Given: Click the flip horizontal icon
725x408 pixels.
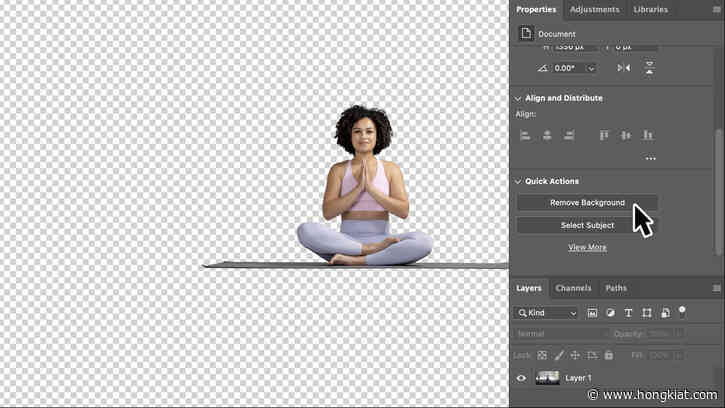Looking at the screenshot, I should [624, 68].
